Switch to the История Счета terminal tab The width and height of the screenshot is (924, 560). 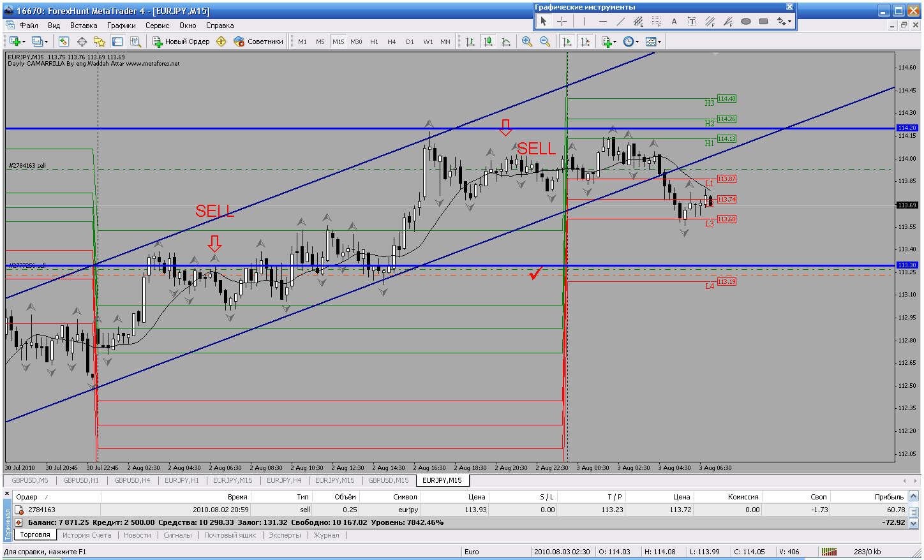[87, 535]
